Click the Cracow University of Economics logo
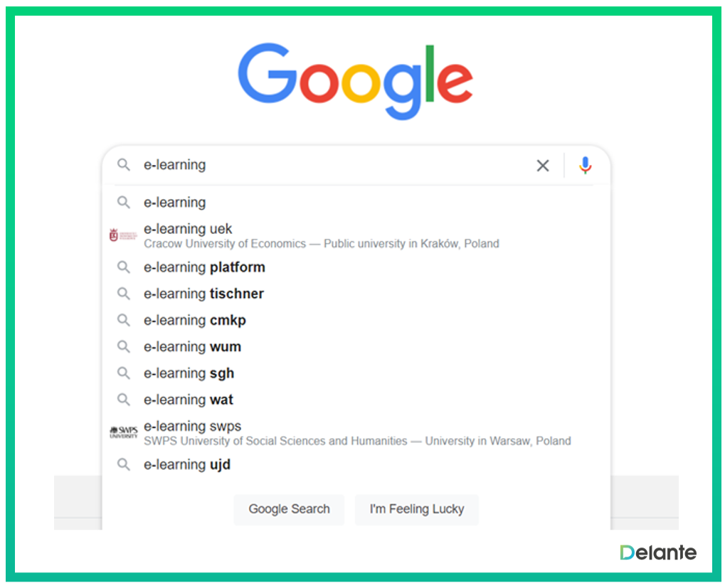Image resolution: width=725 pixels, height=588 pixels. [x=123, y=235]
